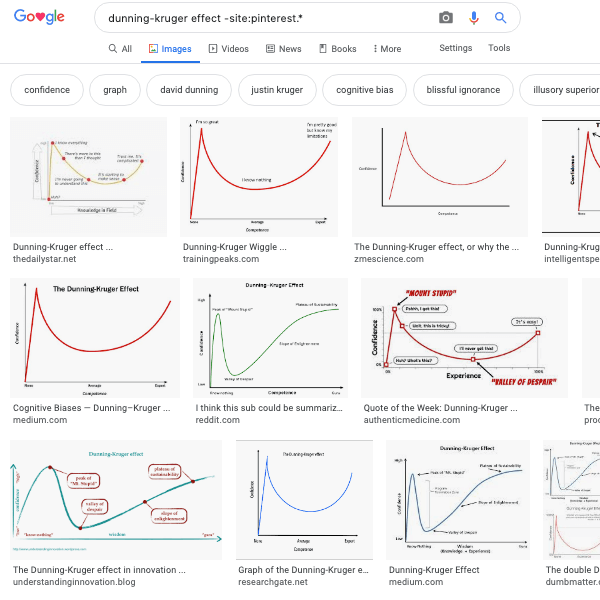Viewport: 600px width, 600px height.
Task: Select the 'david dunning' filter chip
Action: [x=189, y=90]
